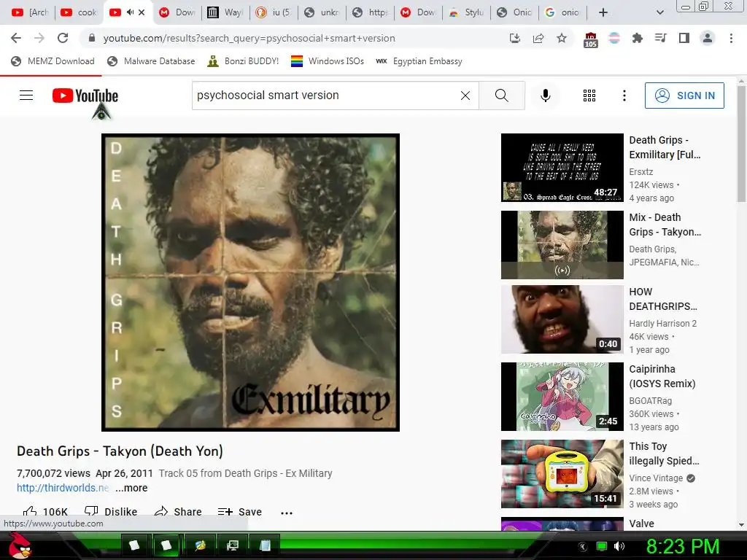Switch to the [Arch YouTube tab

(31, 12)
